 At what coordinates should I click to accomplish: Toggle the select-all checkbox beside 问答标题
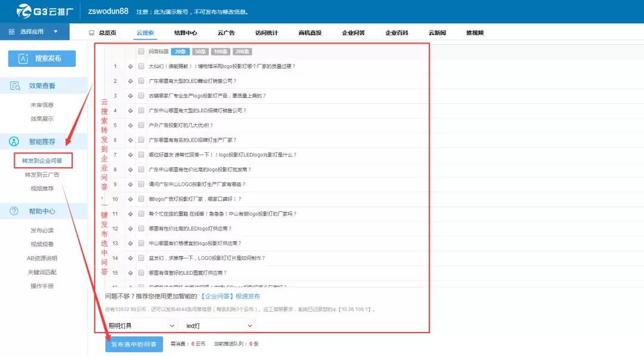click(x=141, y=51)
